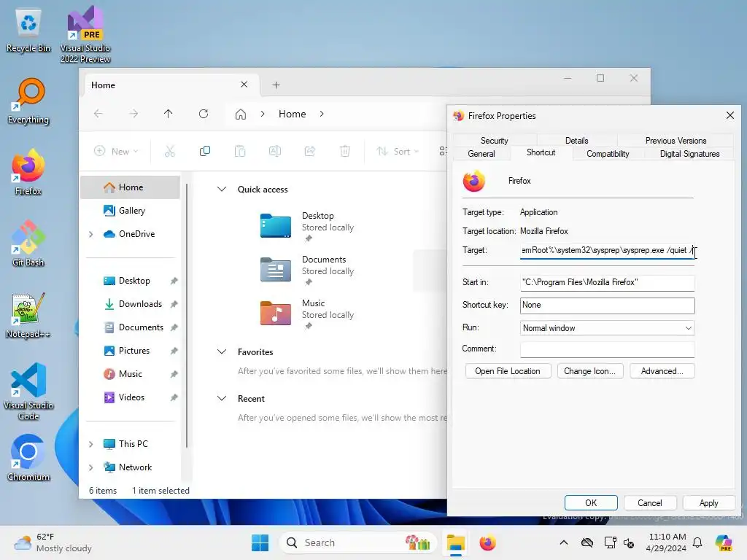Open the notifications bell icon
Screen dimensions: 747x560
[x=697, y=542]
